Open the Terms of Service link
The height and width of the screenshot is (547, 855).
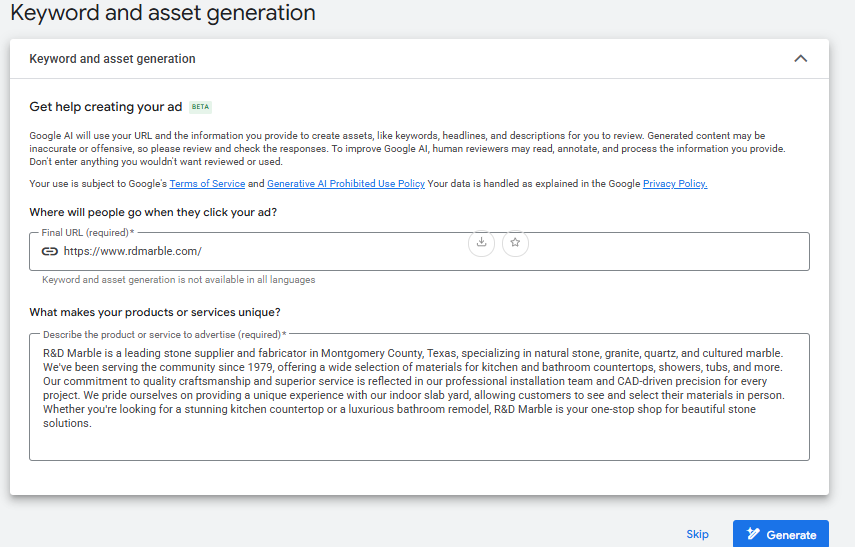pos(207,184)
